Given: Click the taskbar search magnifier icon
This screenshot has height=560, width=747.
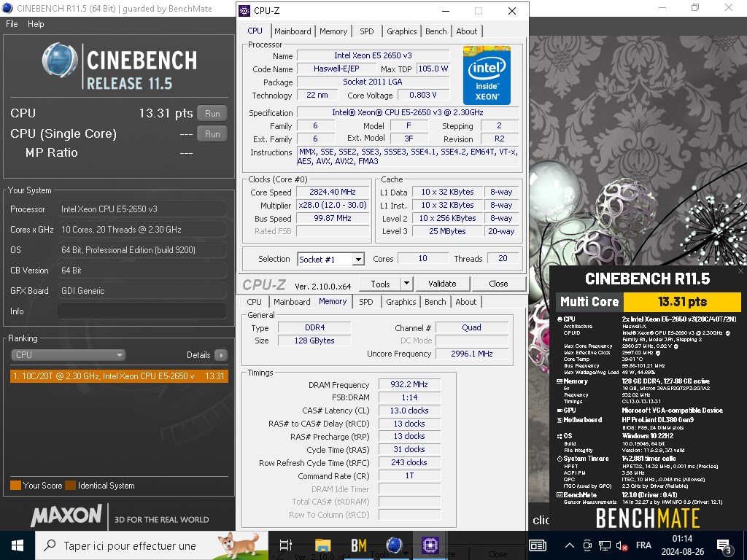Looking at the screenshot, I should tap(50, 545).
